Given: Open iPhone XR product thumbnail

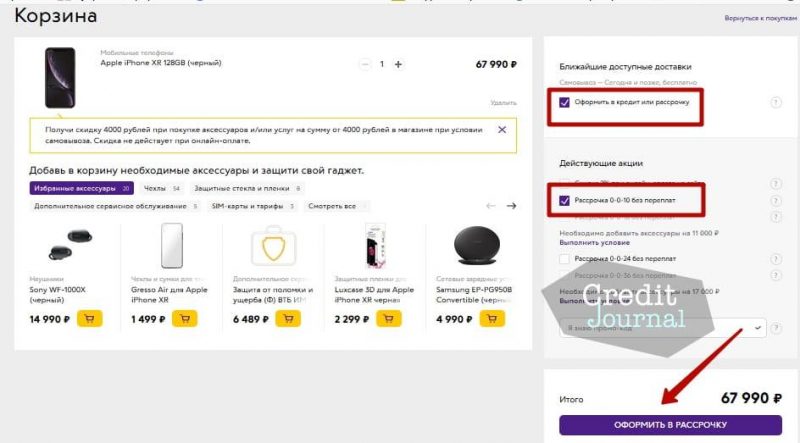Looking at the screenshot, I should [60, 78].
